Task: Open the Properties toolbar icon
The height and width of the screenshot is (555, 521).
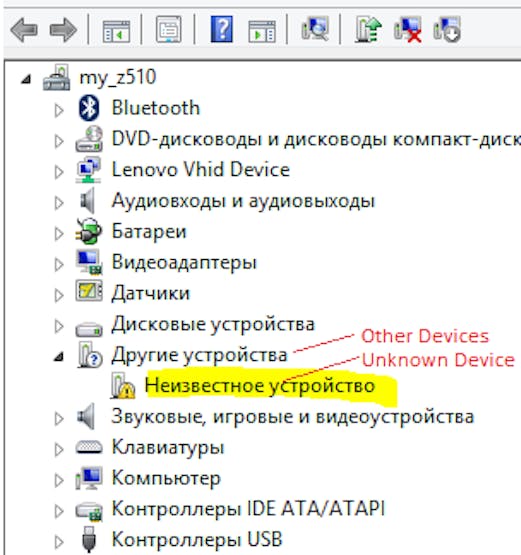Action: click(x=169, y=30)
